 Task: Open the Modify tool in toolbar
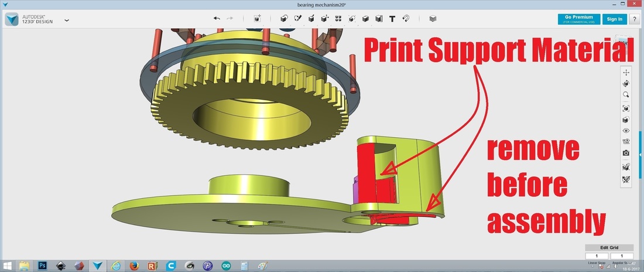point(324,19)
